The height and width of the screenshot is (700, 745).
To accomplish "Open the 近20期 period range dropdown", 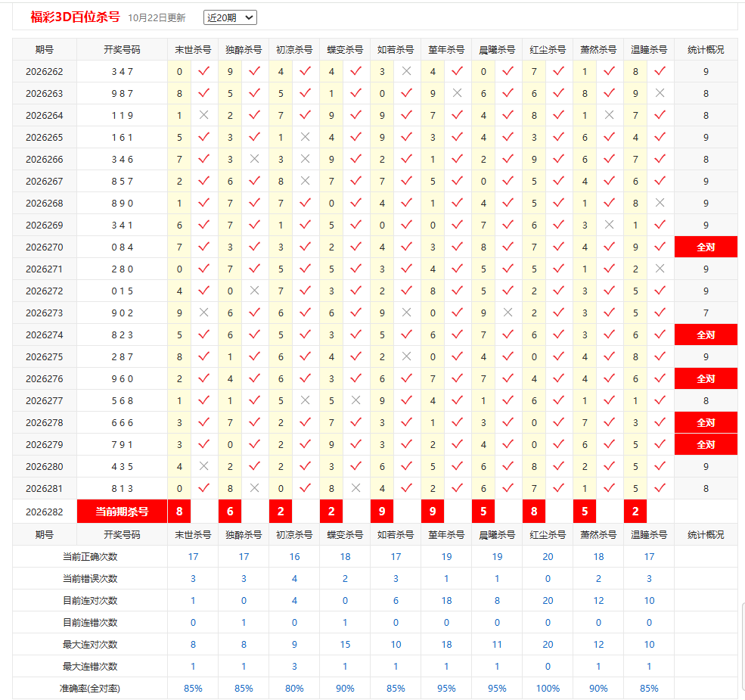I will [x=230, y=17].
